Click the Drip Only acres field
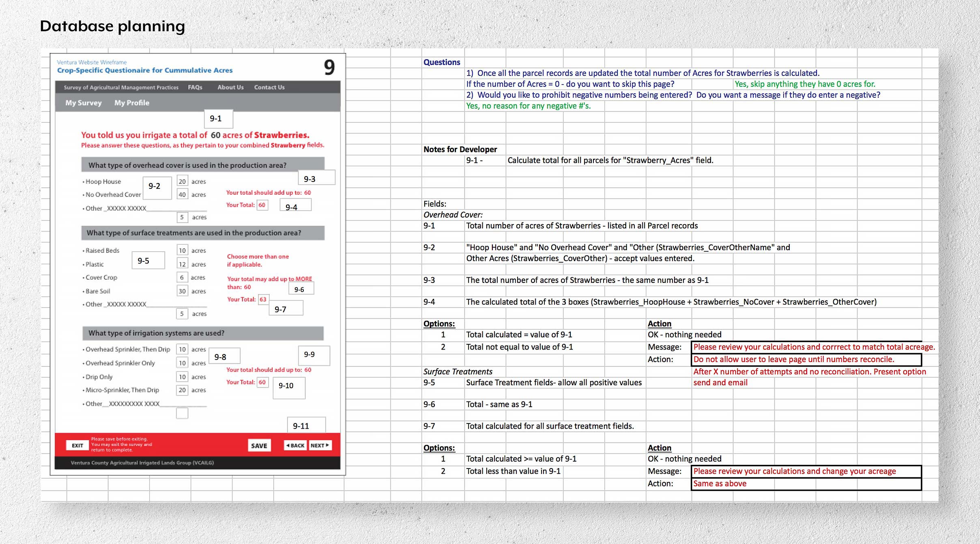 point(183,377)
